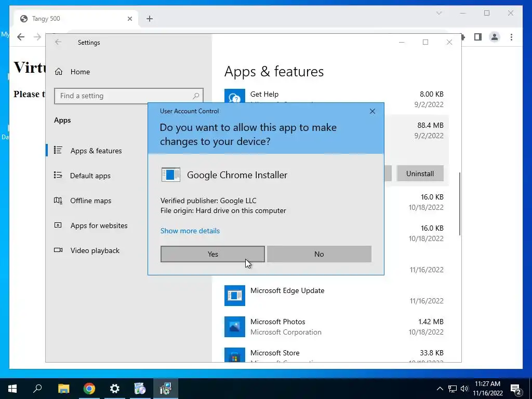
Task: Open File Explorer from taskbar
Action: pyautogui.click(x=63, y=389)
